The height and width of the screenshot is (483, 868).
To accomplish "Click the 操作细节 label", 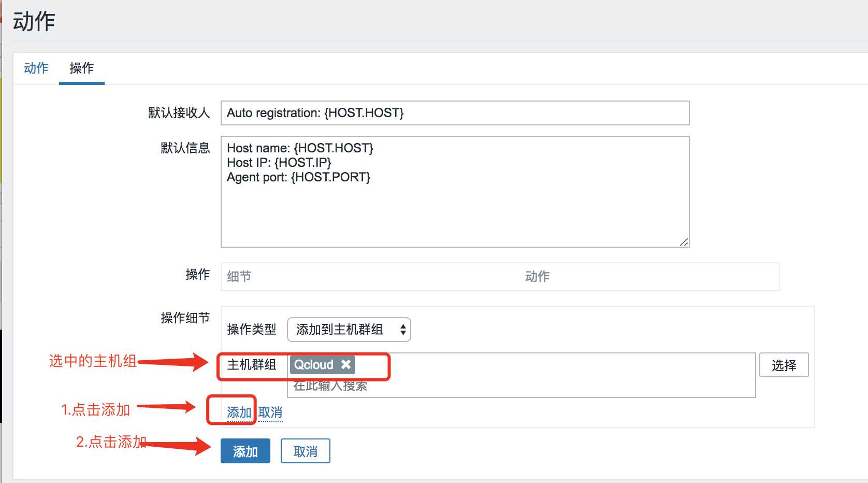I will pos(185,318).
